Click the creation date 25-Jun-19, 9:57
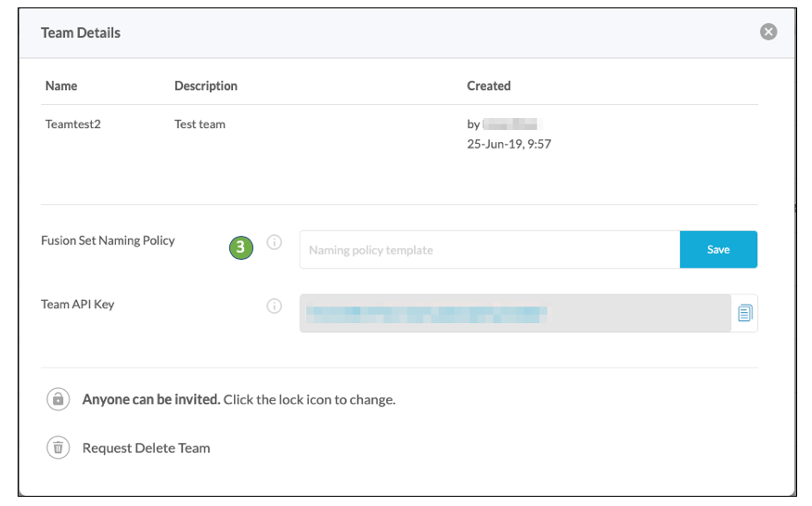 [509, 144]
